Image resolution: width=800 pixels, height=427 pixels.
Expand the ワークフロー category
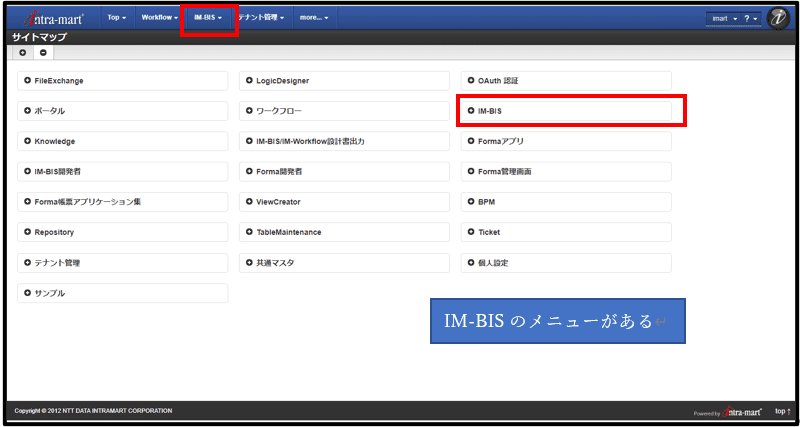[x=344, y=111]
